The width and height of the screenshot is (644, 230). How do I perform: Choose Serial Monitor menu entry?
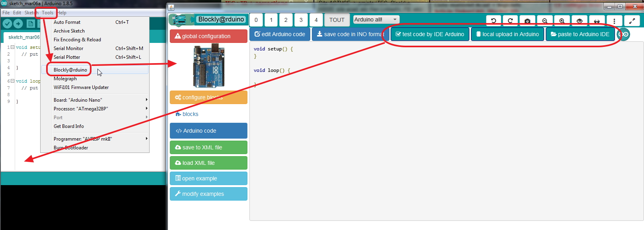click(x=68, y=48)
